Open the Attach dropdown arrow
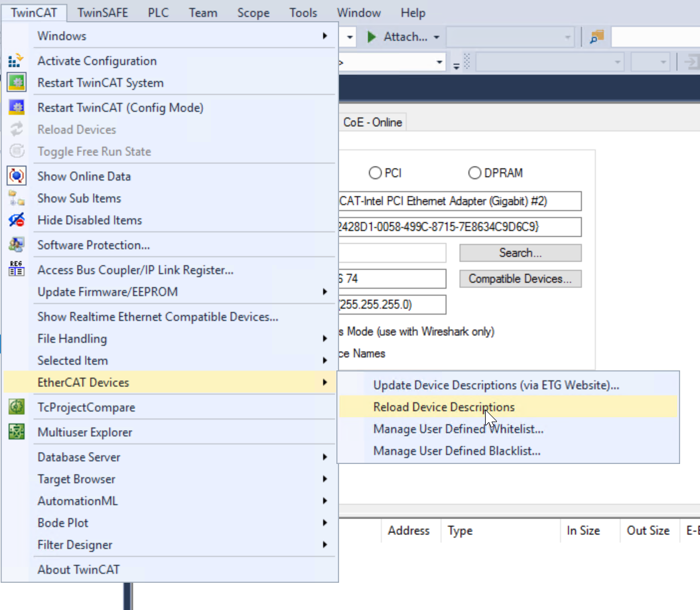The height and width of the screenshot is (610, 700). (x=437, y=37)
